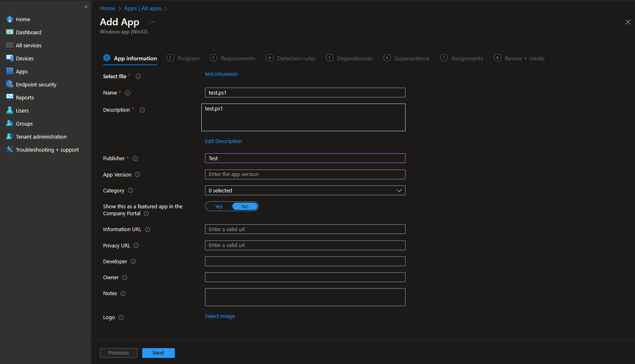
Task: Open the Reports sidebar icon
Action: [x=10, y=97]
